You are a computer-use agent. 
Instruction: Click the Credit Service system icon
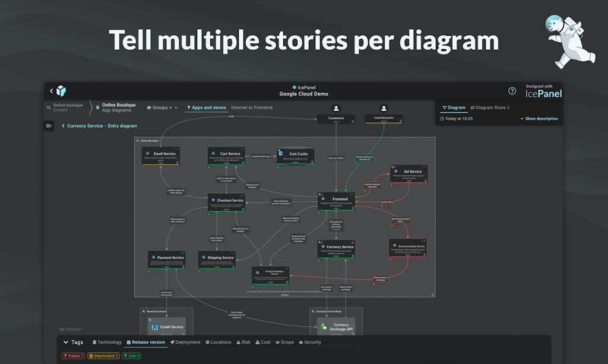tap(154, 327)
